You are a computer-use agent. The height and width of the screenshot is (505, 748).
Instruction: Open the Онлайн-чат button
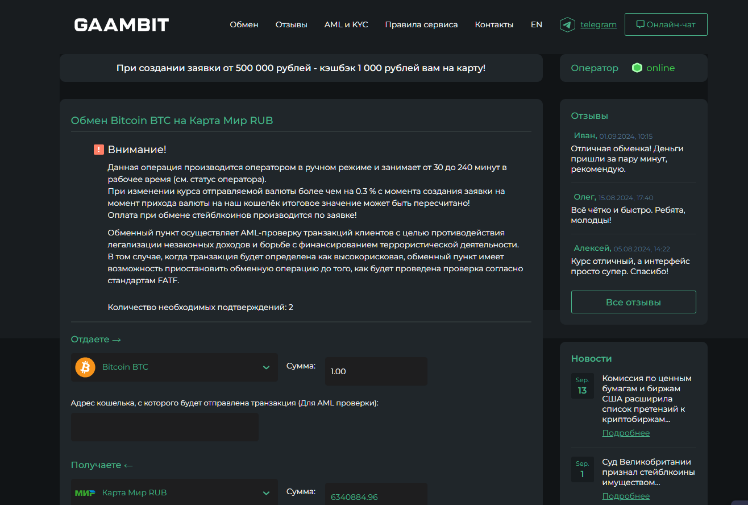pos(665,24)
